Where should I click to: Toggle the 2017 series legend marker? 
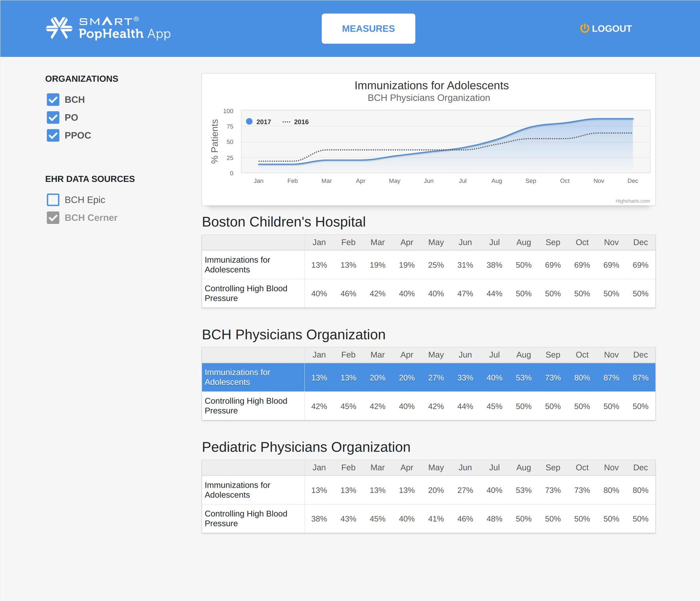(x=249, y=122)
